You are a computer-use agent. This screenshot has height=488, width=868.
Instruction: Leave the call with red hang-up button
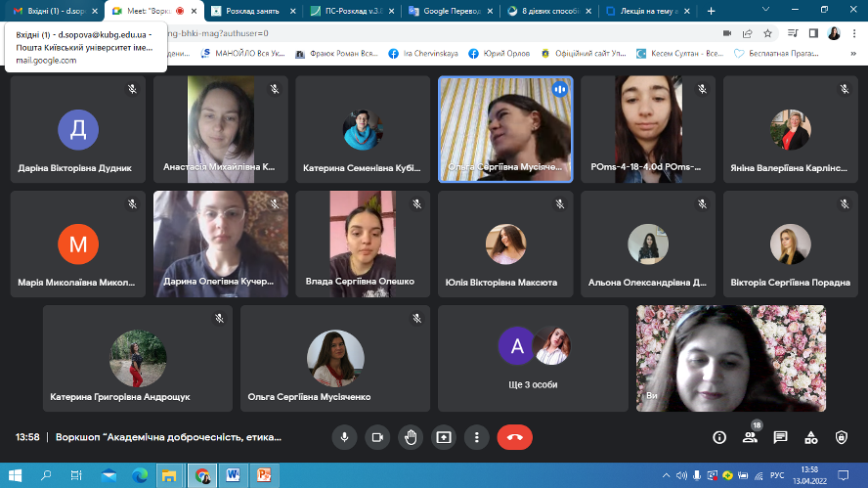[x=515, y=437]
